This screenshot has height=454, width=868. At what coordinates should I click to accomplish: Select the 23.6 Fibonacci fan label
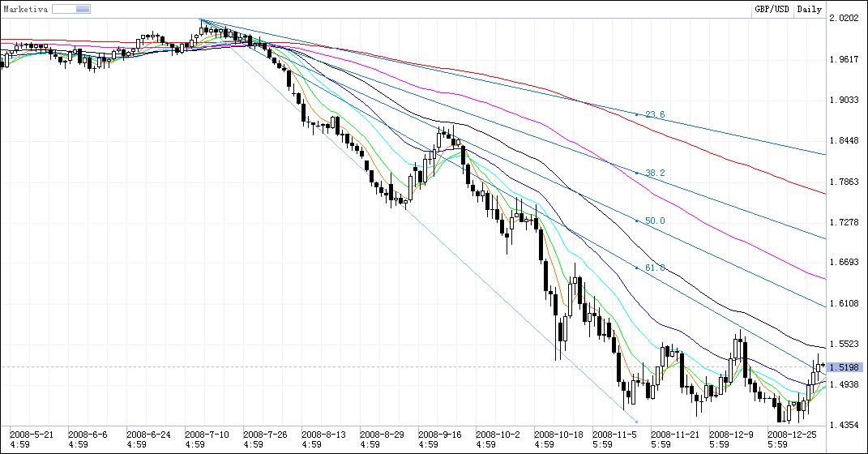point(655,114)
